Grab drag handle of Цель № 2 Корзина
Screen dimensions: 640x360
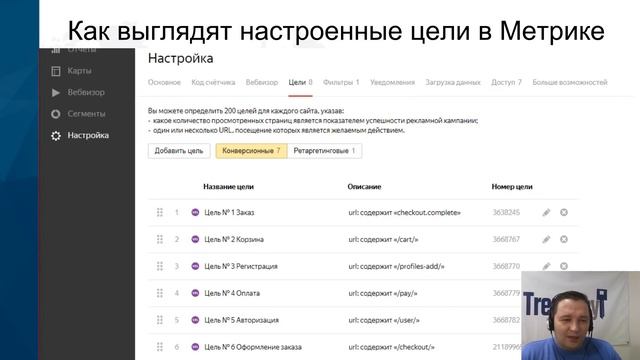pos(160,239)
